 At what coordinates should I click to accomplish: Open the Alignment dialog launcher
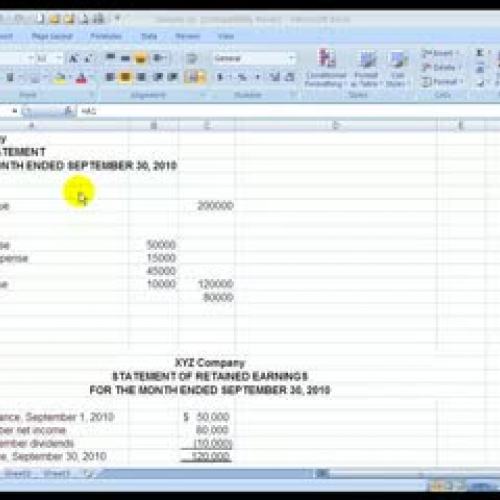tap(203, 95)
